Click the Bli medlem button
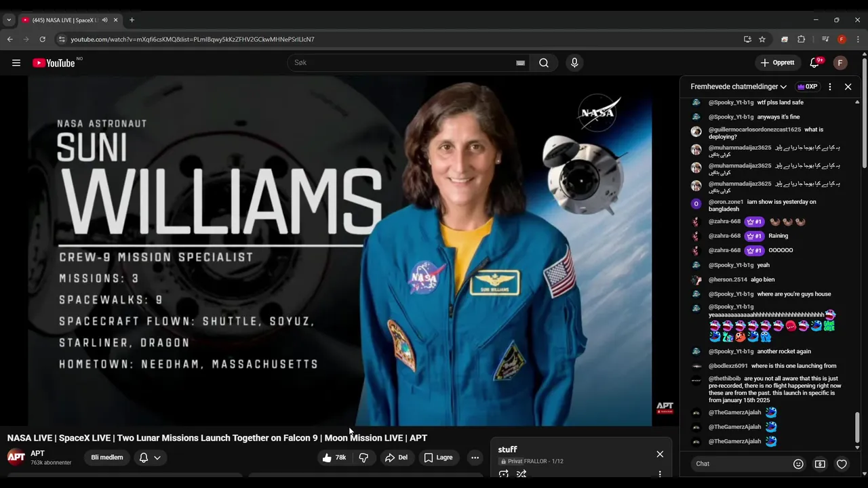Viewport: 868px width, 488px height. coord(107,457)
